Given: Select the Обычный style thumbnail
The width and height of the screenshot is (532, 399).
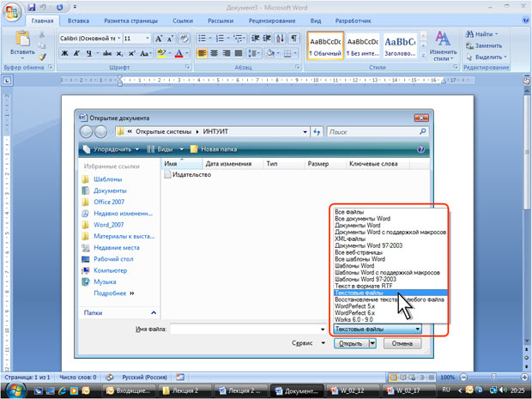Looking at the screenshot, I should (x=325, y=46).
